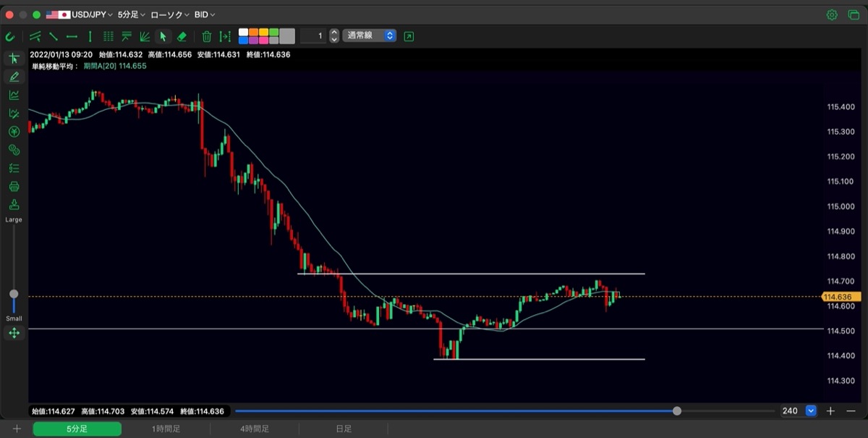Image resolution: width=868 pixels, height=438 pixels.
Task: Click the plus zoom button
Action: (830, 410)
